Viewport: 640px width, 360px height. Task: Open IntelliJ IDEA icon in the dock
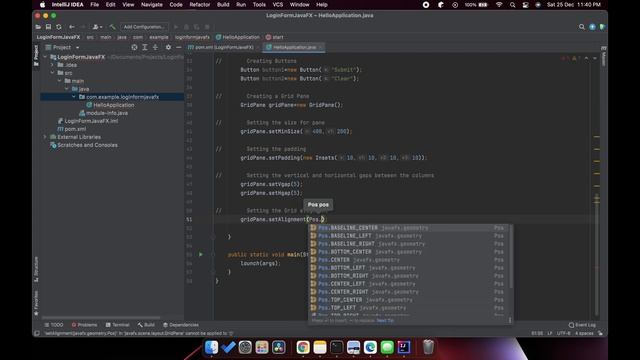click(404, 347)
